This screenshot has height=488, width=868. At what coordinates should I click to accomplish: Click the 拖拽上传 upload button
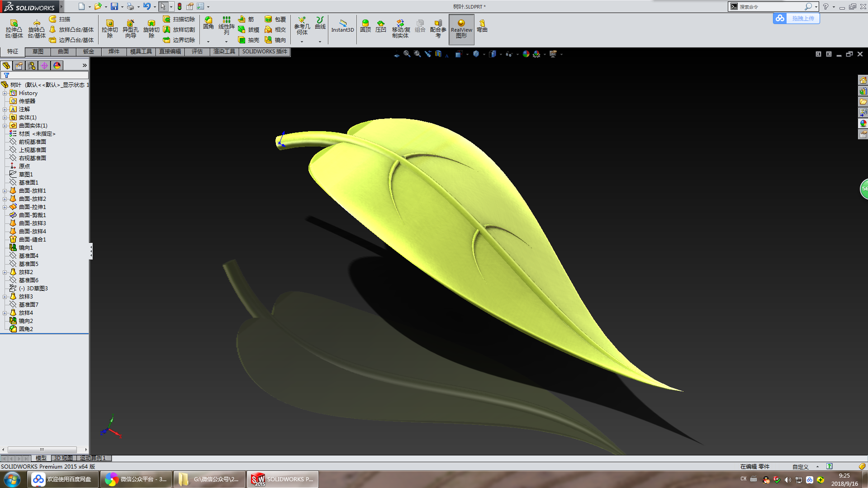point(797,19)
